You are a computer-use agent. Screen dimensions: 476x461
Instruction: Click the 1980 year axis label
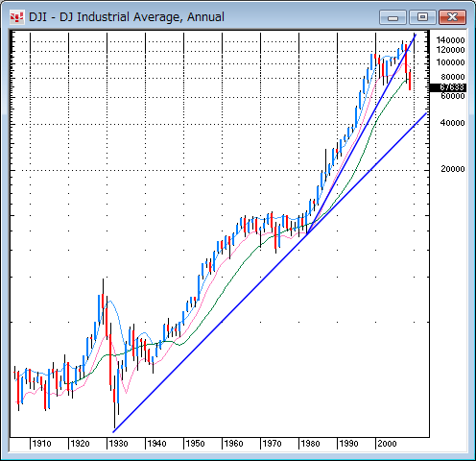(x=310, y=444)
